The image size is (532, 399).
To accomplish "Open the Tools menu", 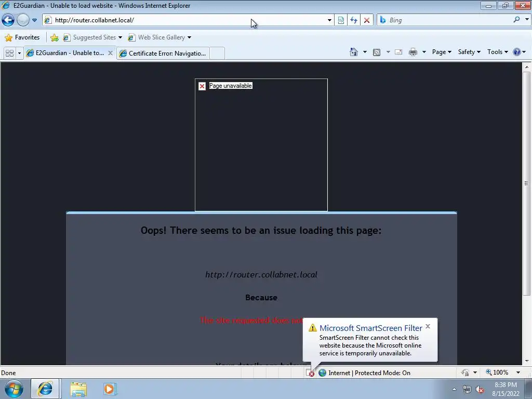I will tap(497, 52).
